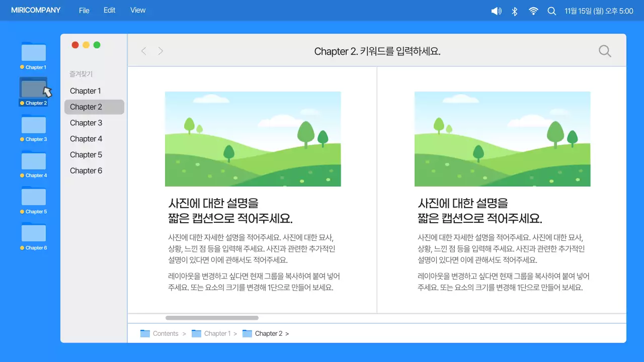Open Spotlight search from the top bar
This screenshot has height=362, width=644.
pyautogui.click(x=551, y=10)
